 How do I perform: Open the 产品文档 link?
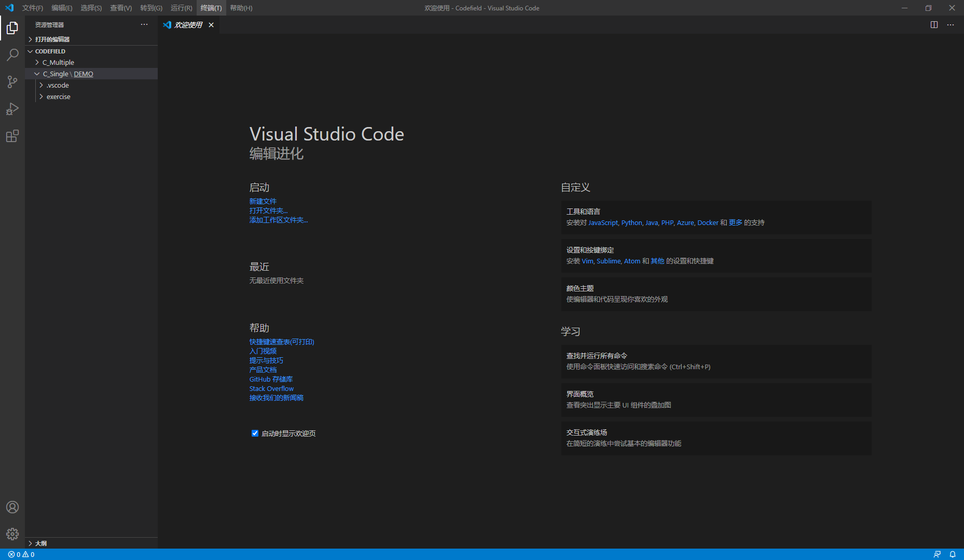(263, 370)
